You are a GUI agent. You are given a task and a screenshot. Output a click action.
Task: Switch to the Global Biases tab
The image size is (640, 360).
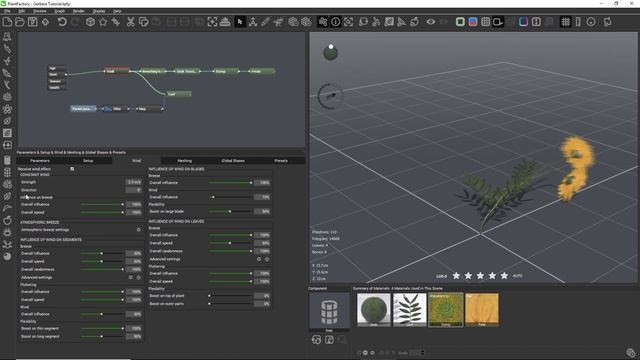coord(233,161)
